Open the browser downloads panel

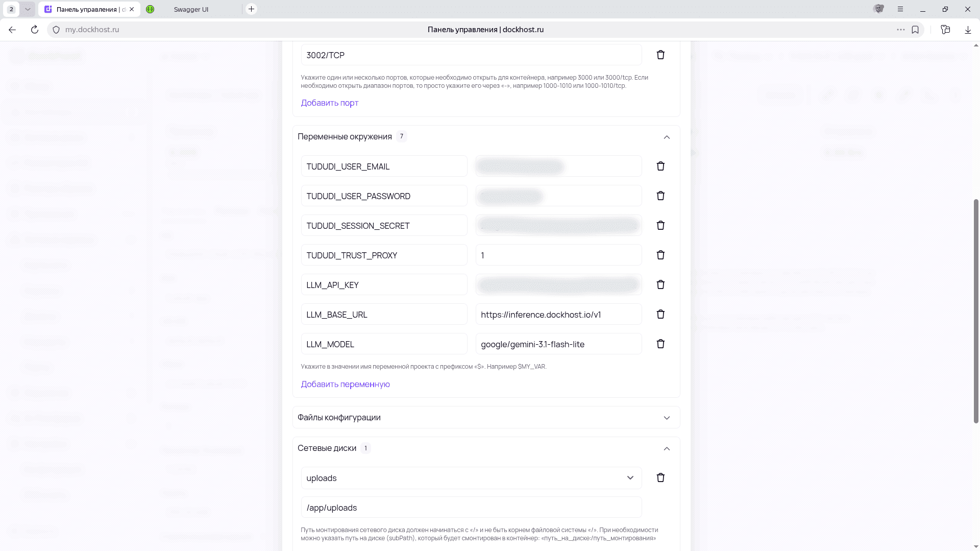[968, 30]
